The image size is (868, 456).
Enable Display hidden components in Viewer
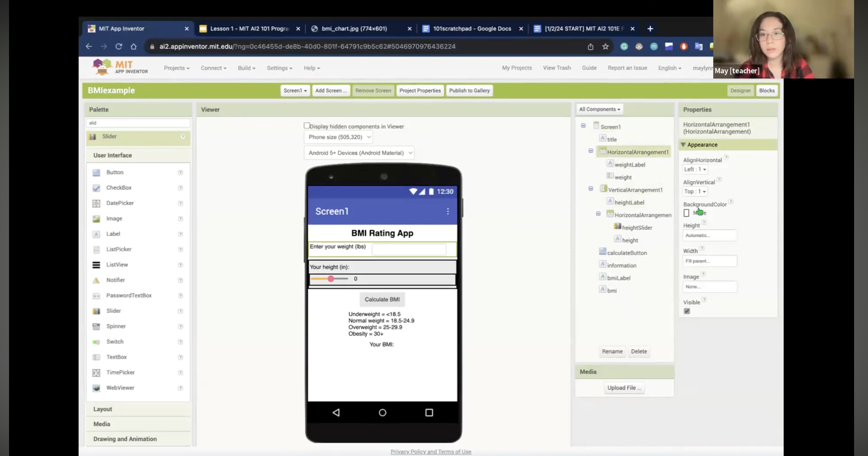click(306, 126)
